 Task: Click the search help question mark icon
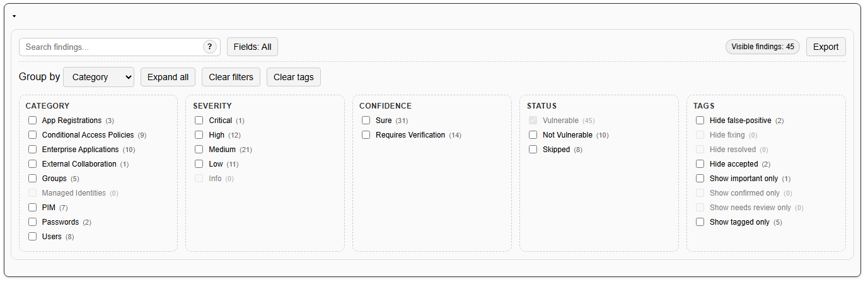pos(209,47)
